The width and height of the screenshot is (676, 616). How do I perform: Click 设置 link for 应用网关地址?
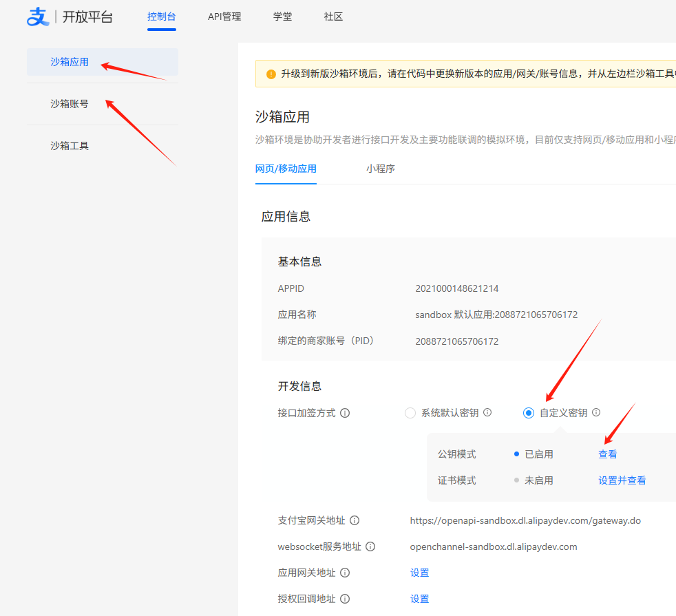tap(419, 573)
